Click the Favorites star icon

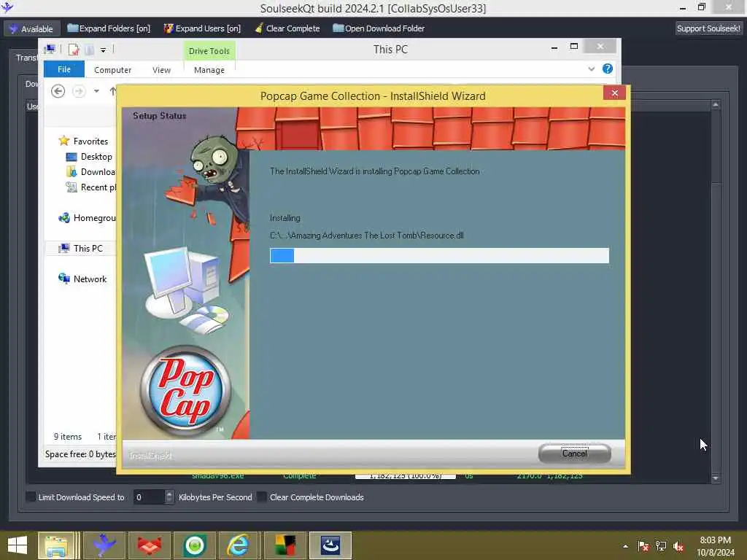pos(64,141)
